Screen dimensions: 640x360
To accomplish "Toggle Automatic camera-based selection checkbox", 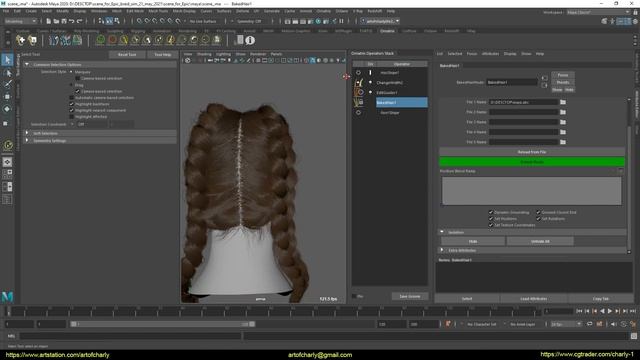I will 72,98.
